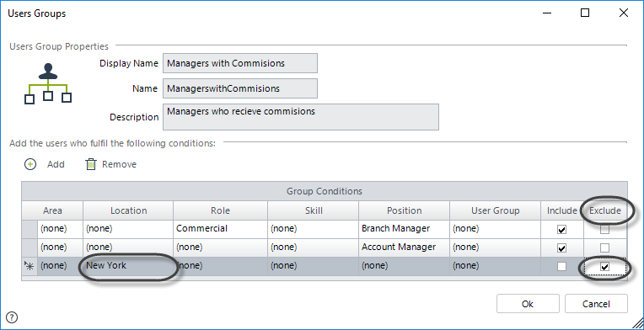Screen dimensions: 644x330
Task: Open Area cell in Branch Manager row
Action: pos(60,229)
